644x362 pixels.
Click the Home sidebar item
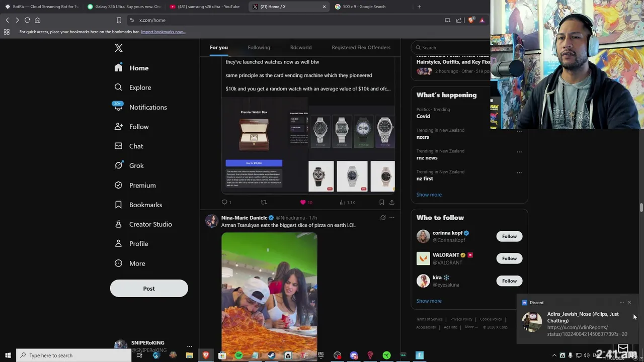pos(131,68)
